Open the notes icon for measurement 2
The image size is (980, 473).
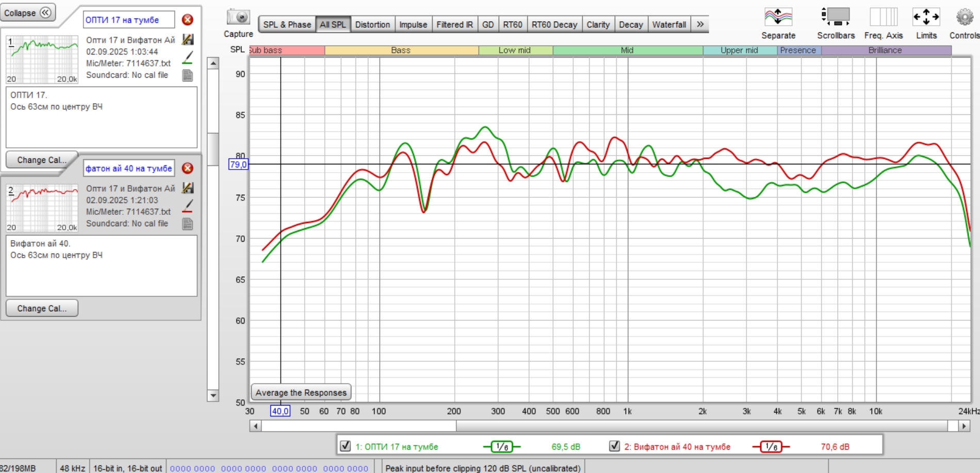coord(188,224)
